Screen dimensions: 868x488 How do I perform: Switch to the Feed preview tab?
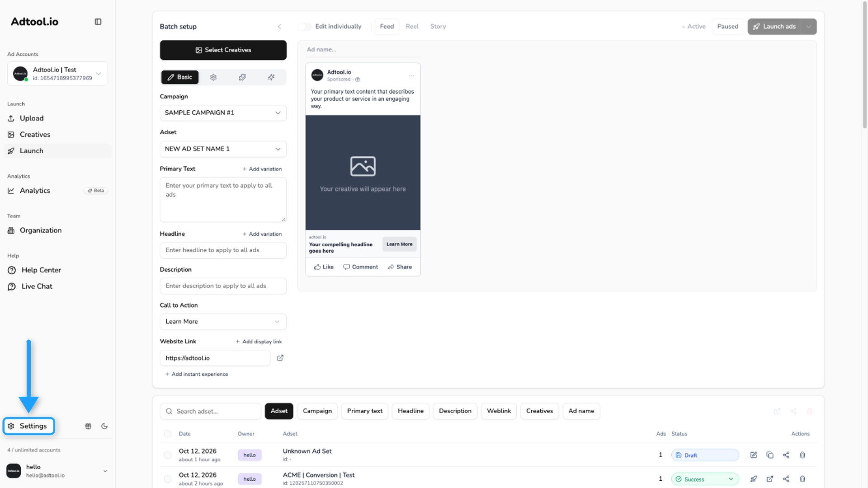pyautogui.click(x=387, y=27)
